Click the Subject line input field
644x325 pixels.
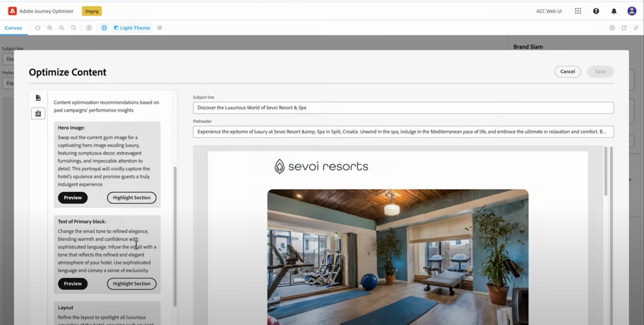(403, 108)
